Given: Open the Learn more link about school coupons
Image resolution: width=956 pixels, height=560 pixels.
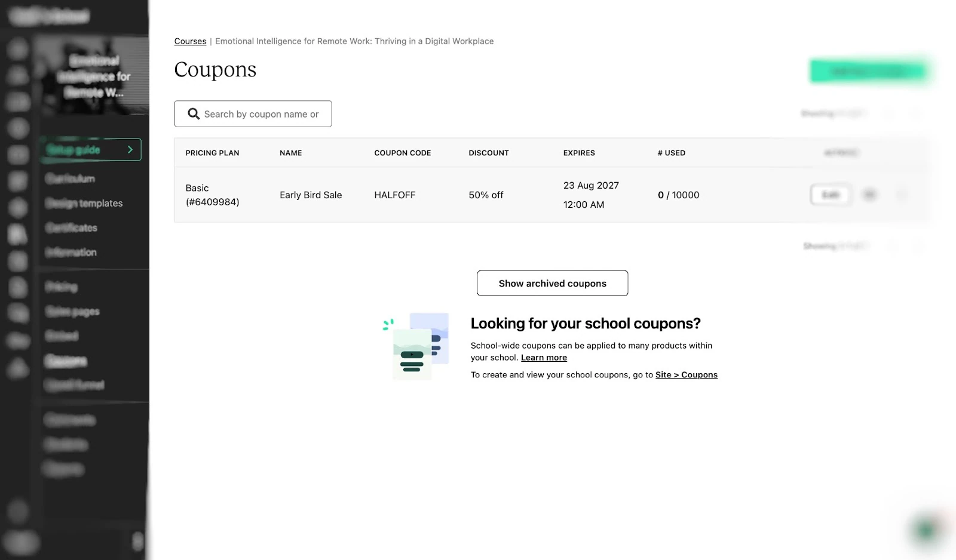Looking at the screenshot, I should (x=544, y=358).
